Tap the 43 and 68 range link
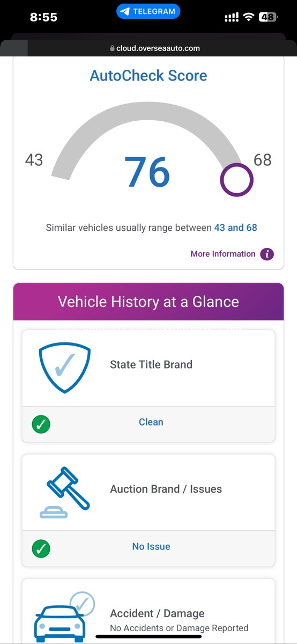Image resolution: width=297 pixels, height=644 pixels. tap(236, 228)
